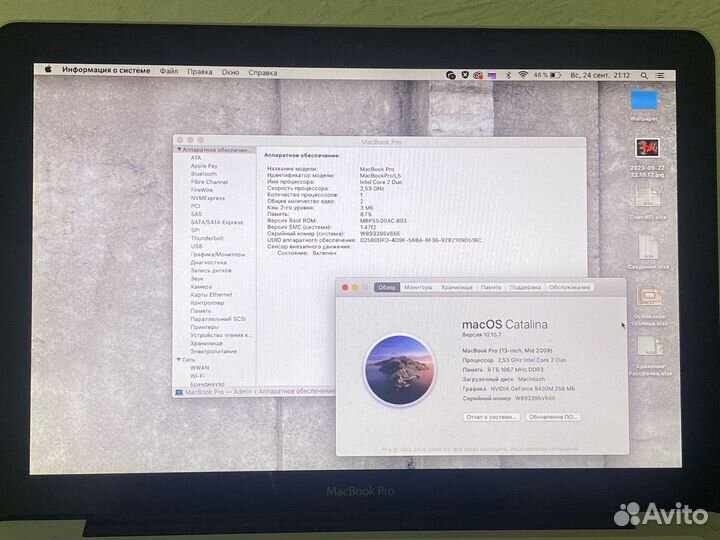Switch to the Память tab

(x=491, y=287)
